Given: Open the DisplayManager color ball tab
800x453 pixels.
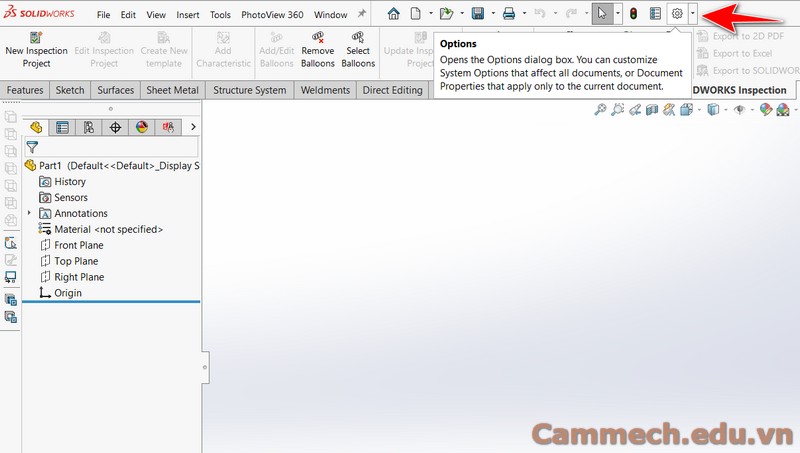Looking at the screenshot, I should click(x=142, y=127).
